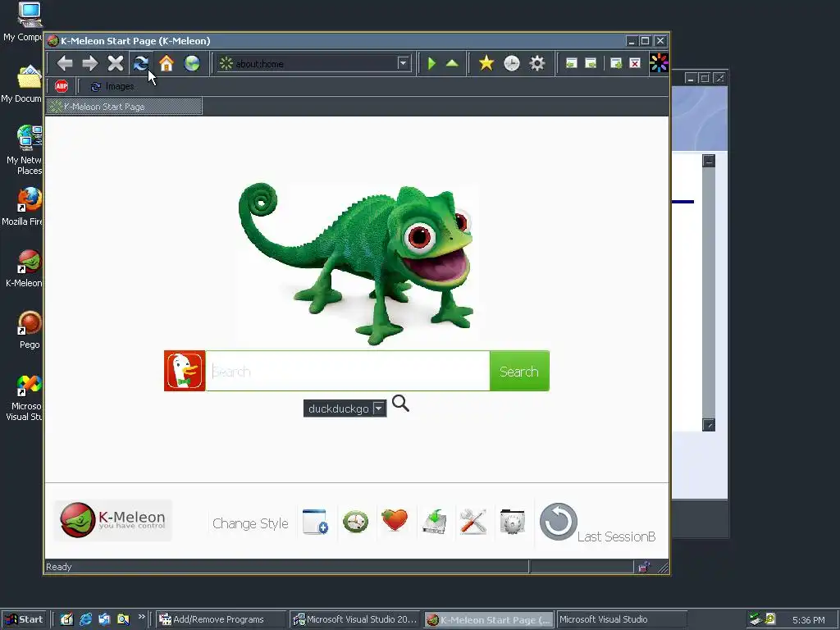Open Pego desktop shortcut
The image size is (840, 630).
[30, 330]
